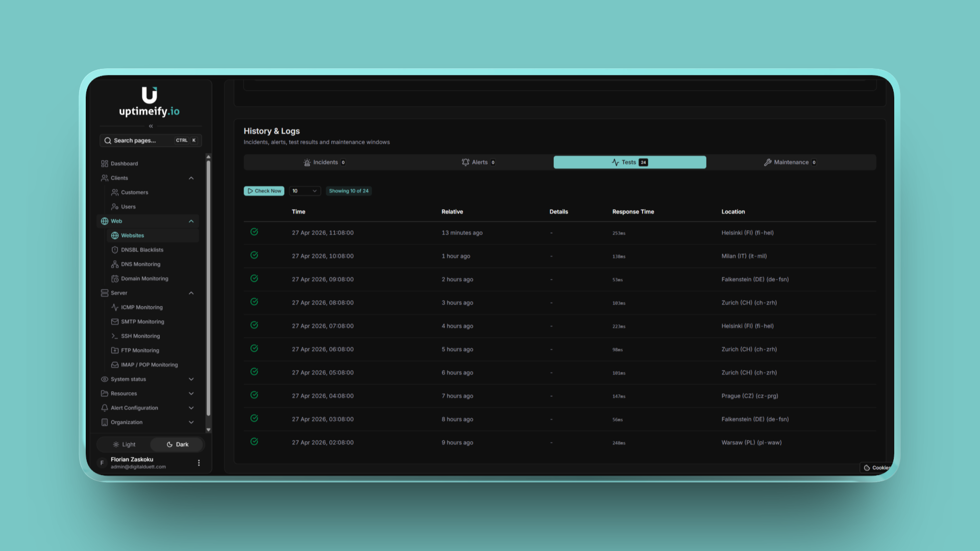The width and height of the screenshot is (980, 551).
Task: Select IMAP / POP Monitoring
Action: (149, 364)
